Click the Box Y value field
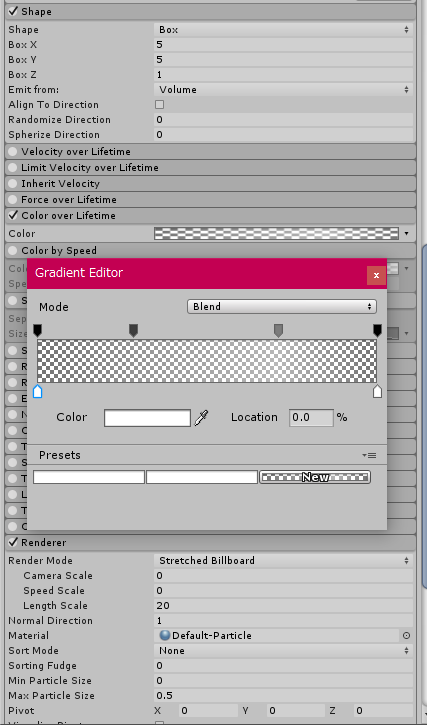Screen dimensions: 427x725 (x=283, y=60)
